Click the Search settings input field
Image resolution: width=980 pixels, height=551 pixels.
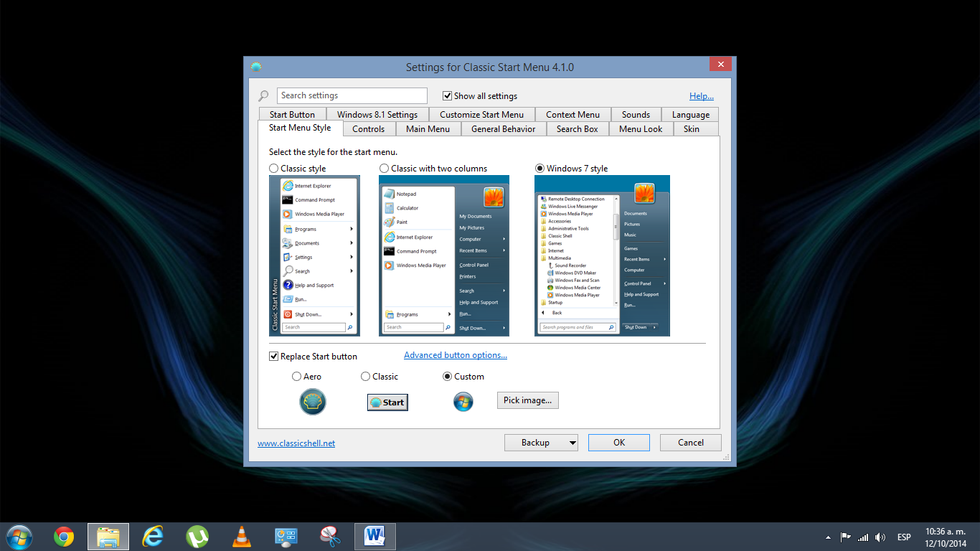pyautogui.click(x=352, y=95)
